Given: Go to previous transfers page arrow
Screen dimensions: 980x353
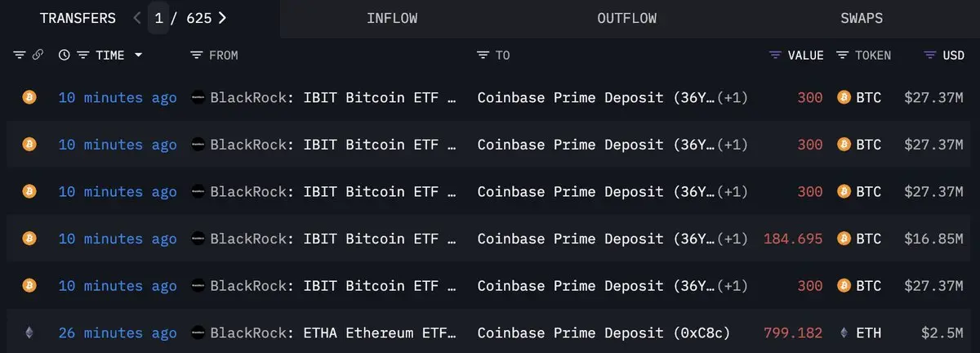Looking at the screenshot, I should pos(138,18).
